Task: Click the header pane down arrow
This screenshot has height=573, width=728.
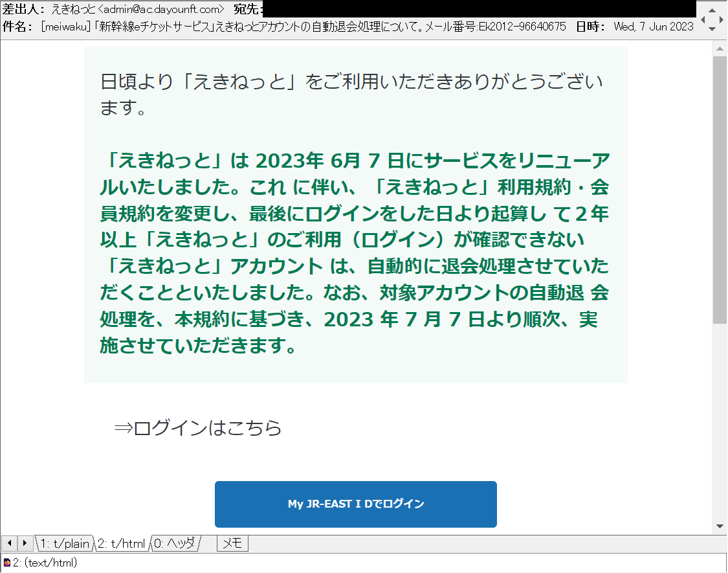Action: click(x=712, y=29)
